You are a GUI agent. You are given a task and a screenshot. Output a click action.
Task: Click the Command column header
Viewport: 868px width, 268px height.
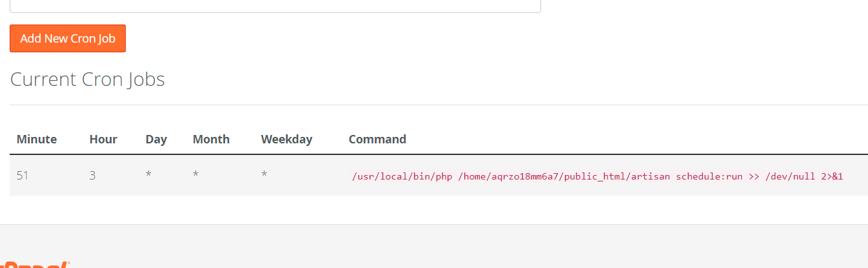coord(377,139)
